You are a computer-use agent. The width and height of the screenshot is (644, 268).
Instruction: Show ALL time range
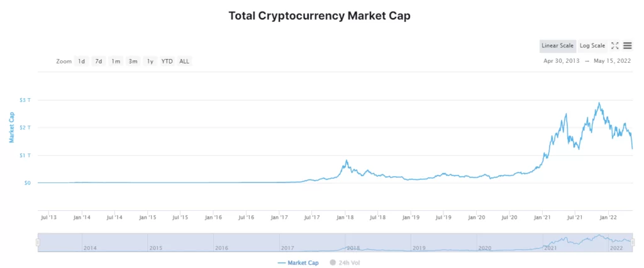(184, 61)
